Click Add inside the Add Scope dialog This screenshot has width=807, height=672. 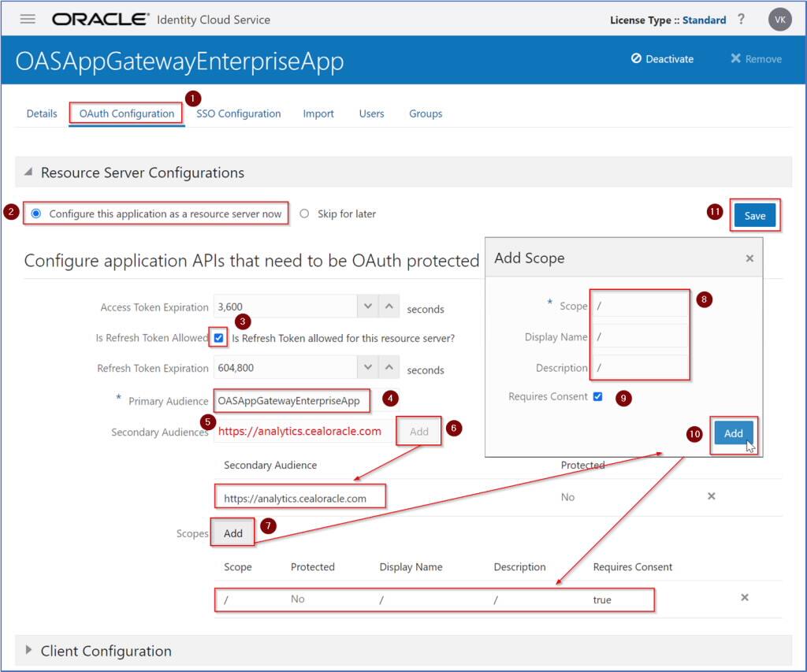(x=733, y=433)
